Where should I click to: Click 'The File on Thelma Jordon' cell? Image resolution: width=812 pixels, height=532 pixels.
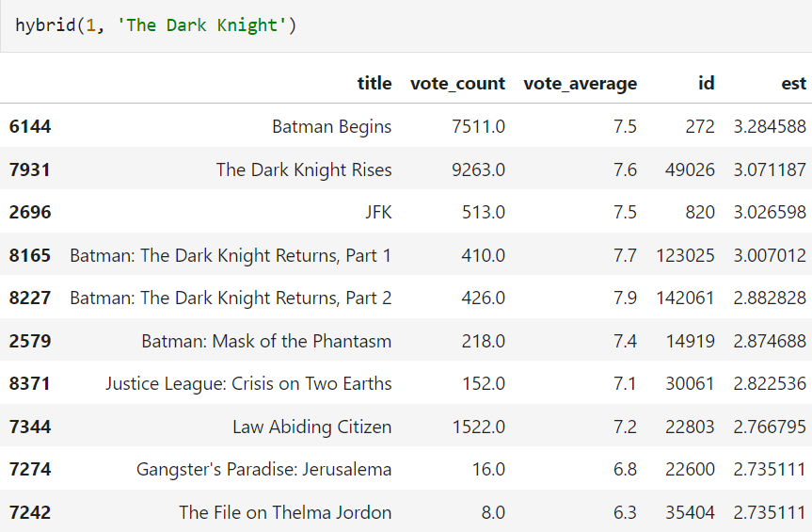[x=285, y=513]
